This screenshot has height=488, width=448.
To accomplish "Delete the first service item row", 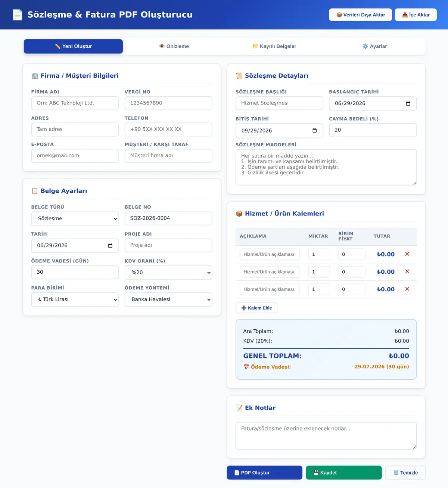I will point(407,254).
